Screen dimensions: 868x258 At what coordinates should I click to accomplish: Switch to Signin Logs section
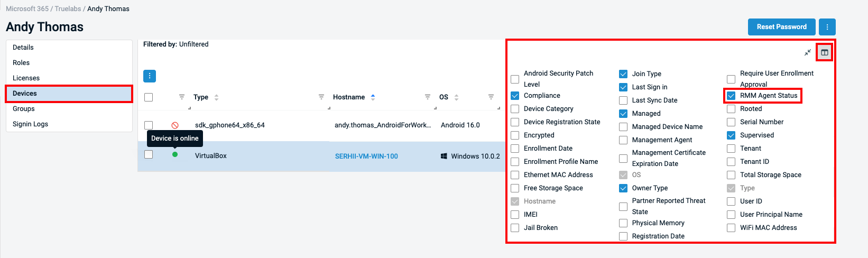(30, 124)
